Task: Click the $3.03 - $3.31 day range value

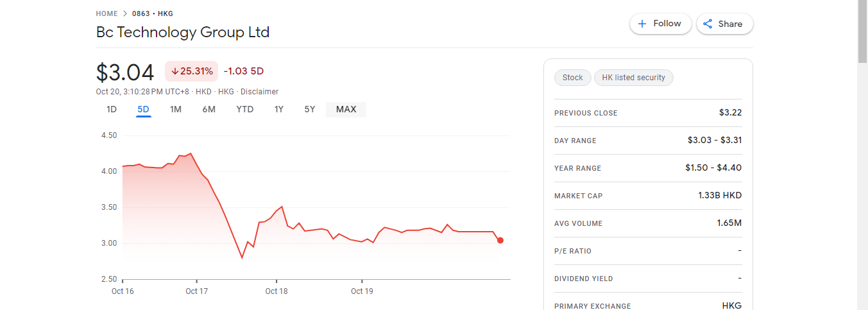Action: pos(715,140)
